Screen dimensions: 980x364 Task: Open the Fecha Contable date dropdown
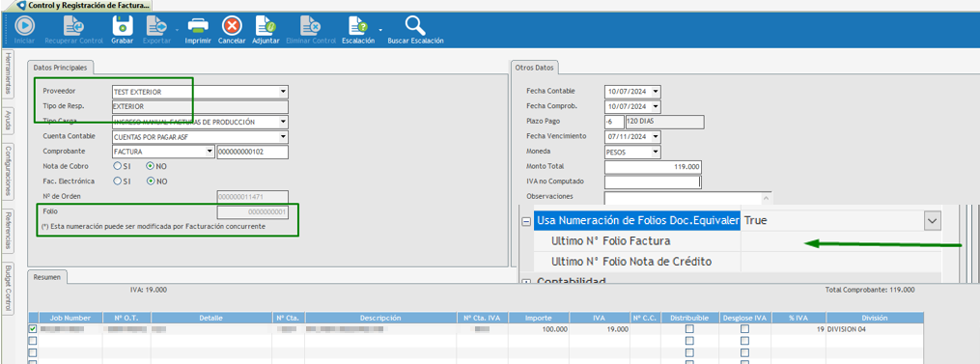[656, 92]
